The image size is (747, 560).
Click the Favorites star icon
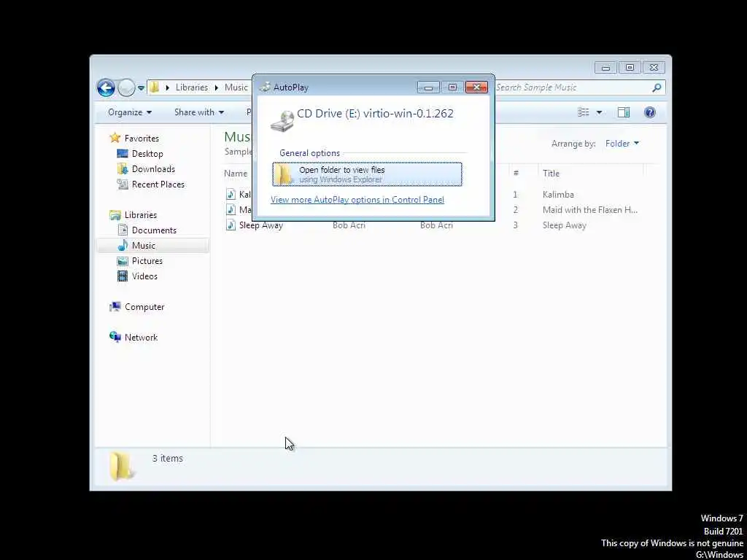(x=115, y=138)
